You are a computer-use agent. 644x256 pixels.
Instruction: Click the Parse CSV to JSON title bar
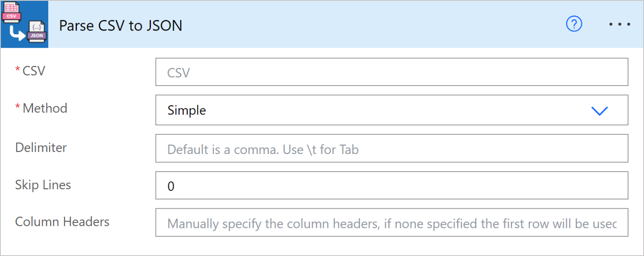tap(121, 25)
